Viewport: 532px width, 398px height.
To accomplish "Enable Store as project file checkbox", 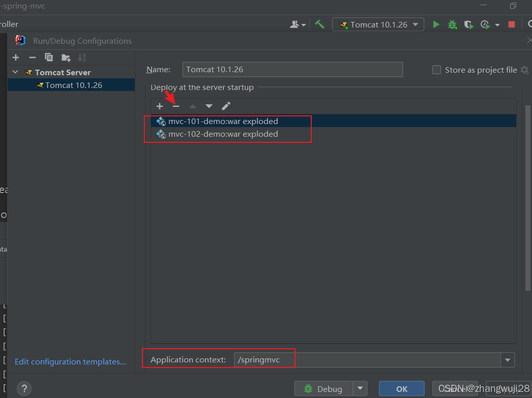I will 436,70.
